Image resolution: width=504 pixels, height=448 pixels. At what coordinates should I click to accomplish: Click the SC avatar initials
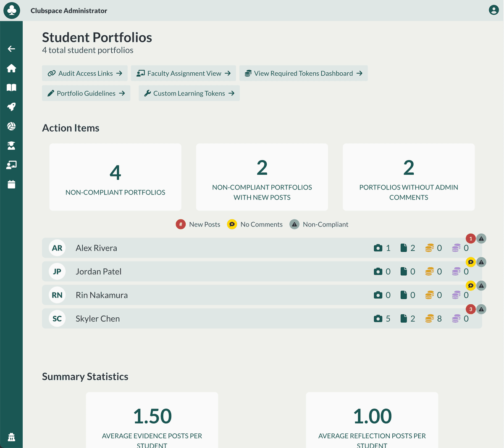[x=57, y=319]
